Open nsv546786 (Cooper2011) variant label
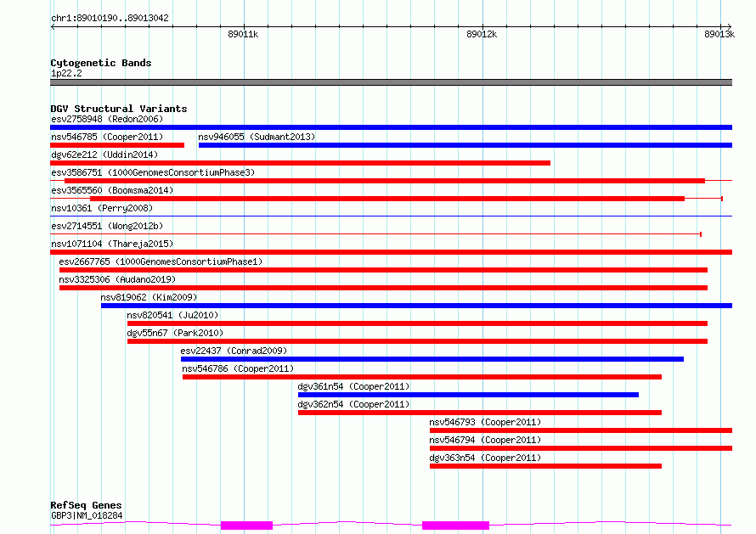The height and width of the screenshot is (534, 756). [x=238, y=368]
